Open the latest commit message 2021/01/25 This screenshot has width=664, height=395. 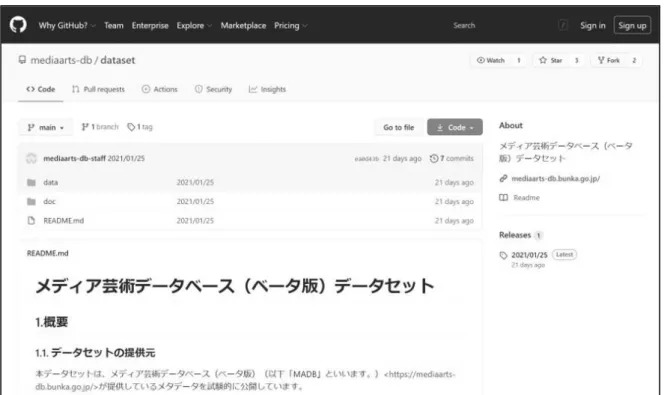coord(126,158)
